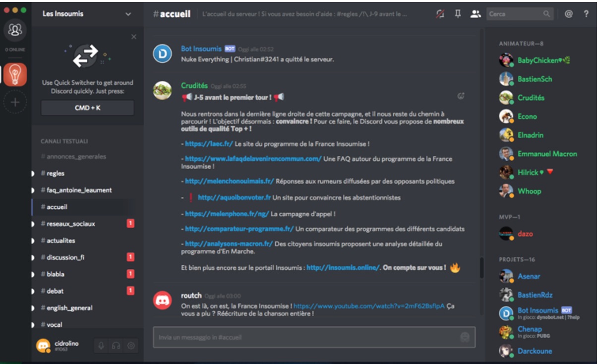Close the Quick Switcher tip panel
The width and height of the screenshot is (598, 364).
tap(134, 37)
